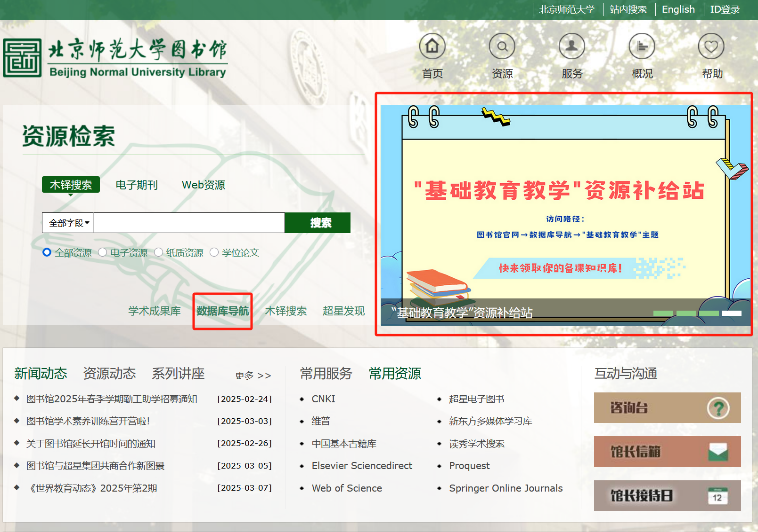Open the 维普 resource link
This screenshot has width=758, height=532.
click(x=321, y=421)
